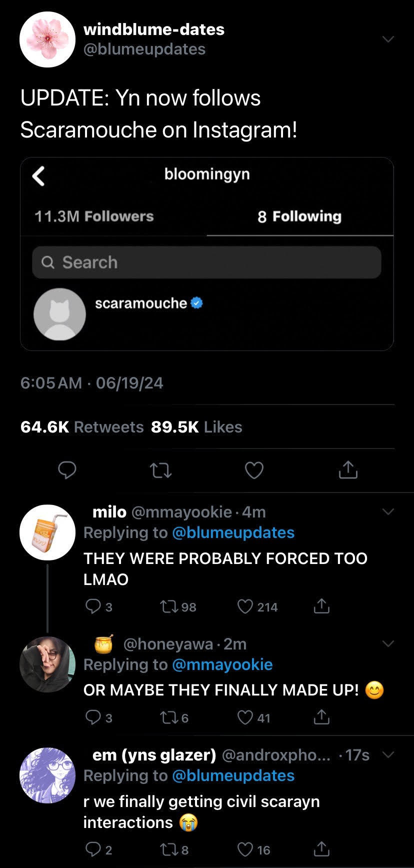The height and width of the screenshot is (868, 414).
Task: Share the main windblume-dates tweet
Action: pos(347,470)
